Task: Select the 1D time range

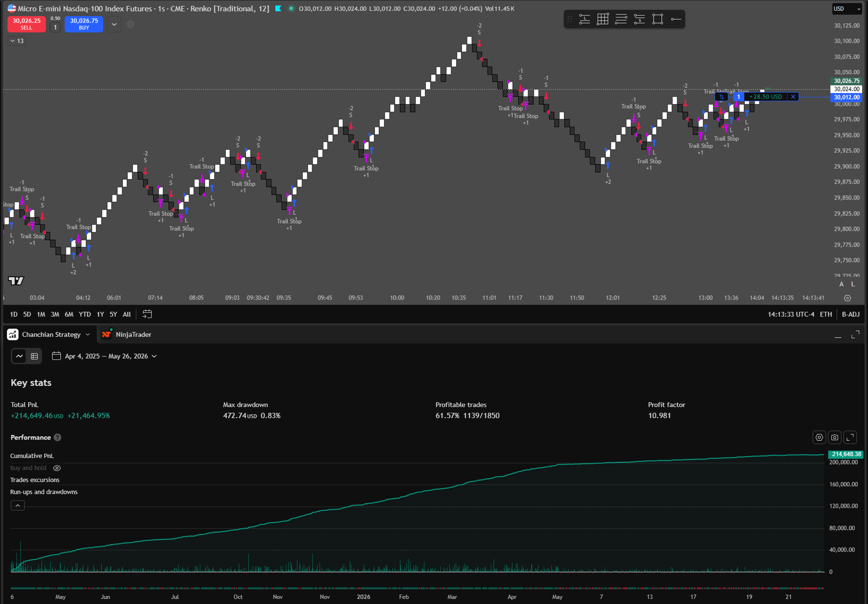Action: click(x=14, y=314)
